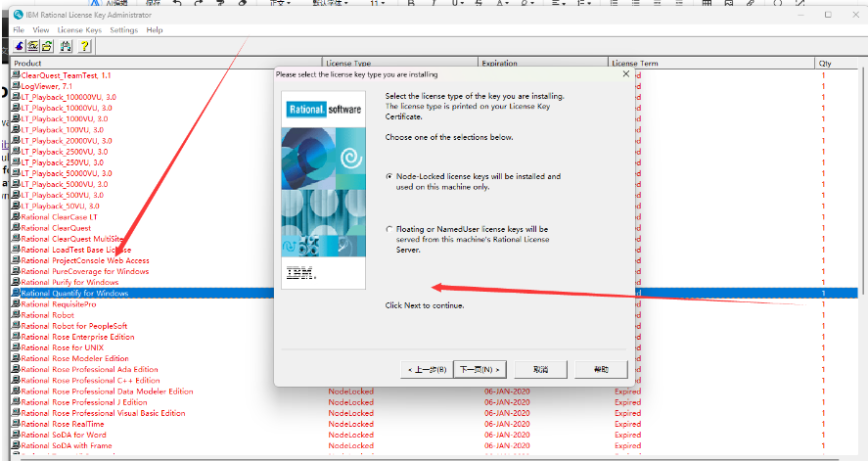
Task: Click the 帮助 help button in wizard
Action: tap(601, 369)
